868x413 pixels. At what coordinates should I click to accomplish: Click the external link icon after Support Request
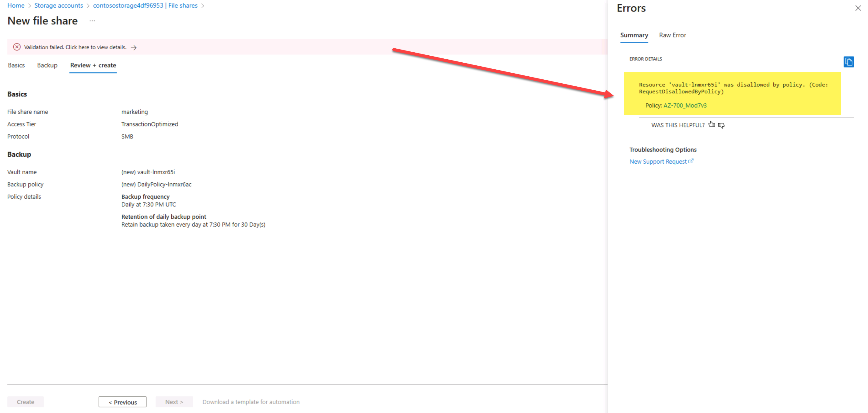(691, 161)
